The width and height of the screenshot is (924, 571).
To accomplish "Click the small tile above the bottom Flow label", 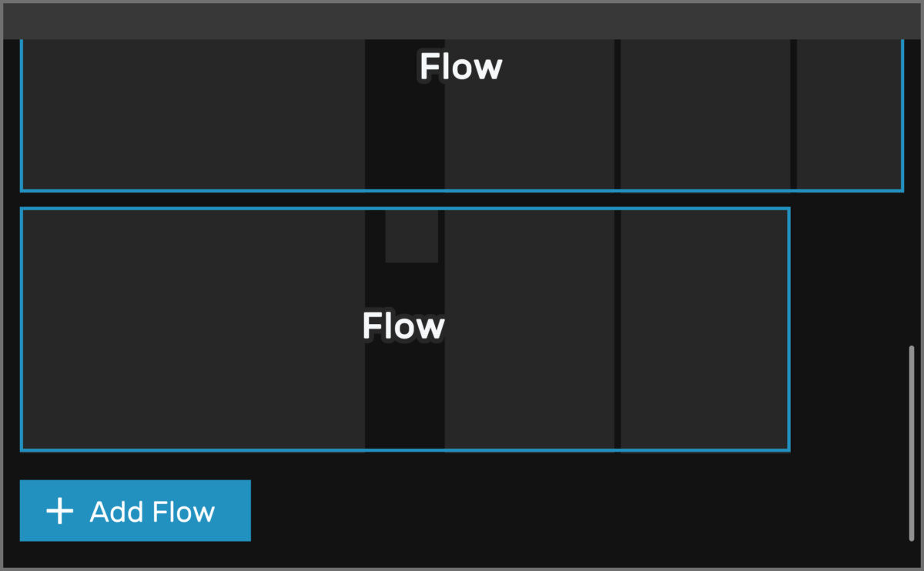I will (411, 235).
